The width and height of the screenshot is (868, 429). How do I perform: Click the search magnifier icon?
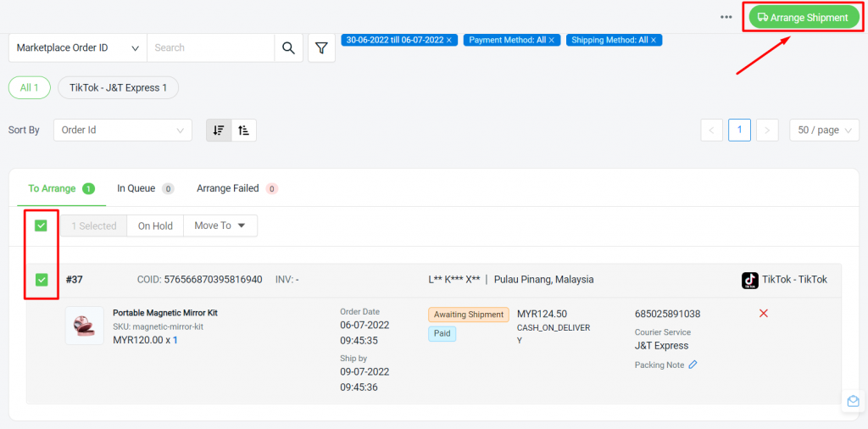(x=288, y=48)
